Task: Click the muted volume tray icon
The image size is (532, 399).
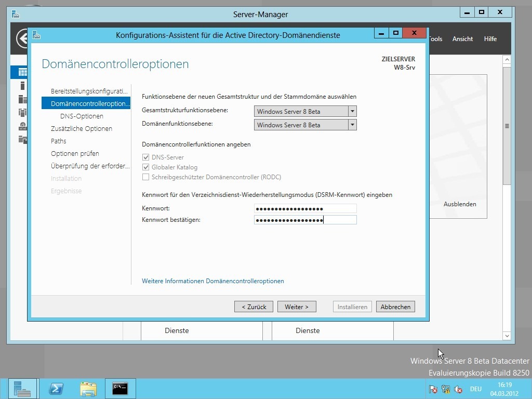Action: coord(458,389)
